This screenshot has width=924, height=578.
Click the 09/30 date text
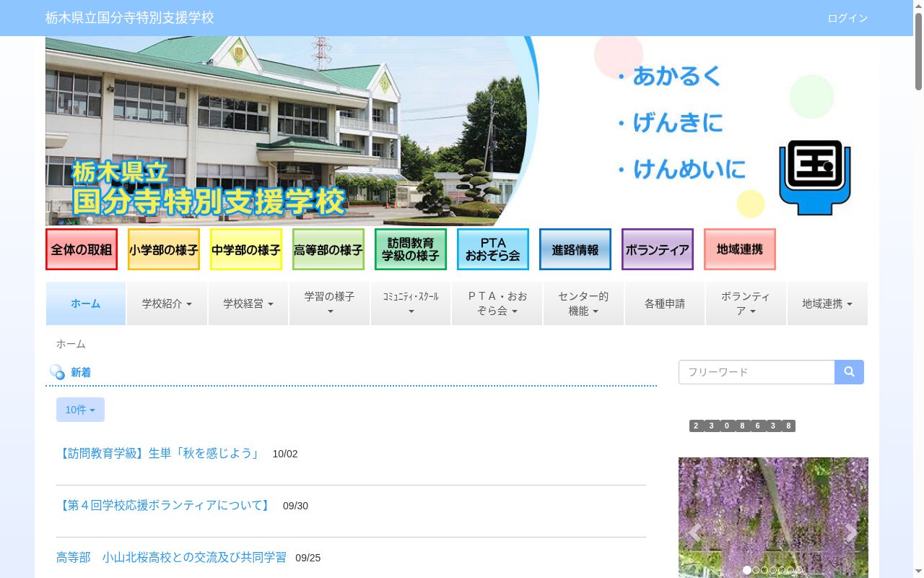point(295,506)
